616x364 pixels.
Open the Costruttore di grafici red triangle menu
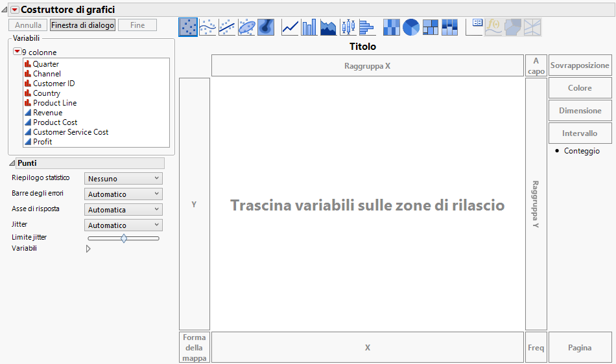tap(14, 10)
